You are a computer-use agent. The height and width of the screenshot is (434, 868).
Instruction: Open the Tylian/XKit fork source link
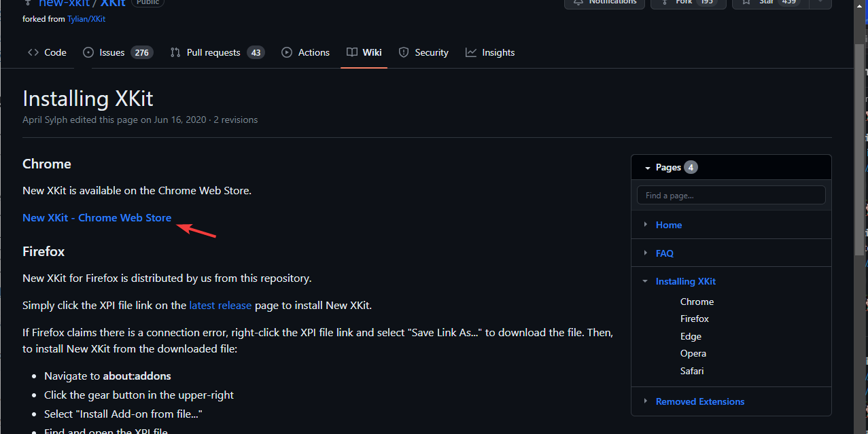[x=86, y=19]
